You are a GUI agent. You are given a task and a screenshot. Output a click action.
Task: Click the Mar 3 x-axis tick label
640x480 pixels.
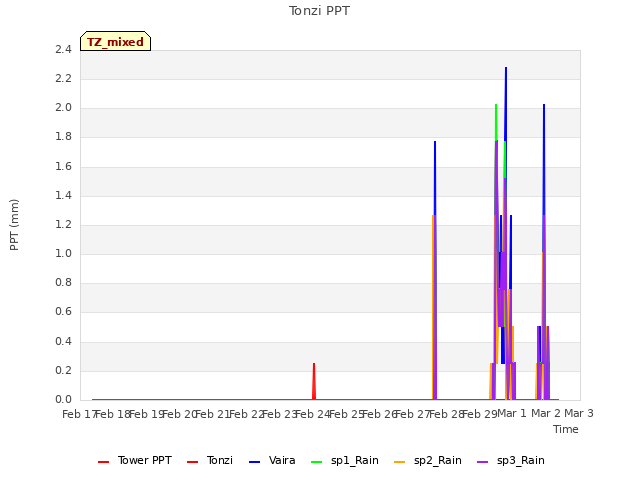coord(579,413)
